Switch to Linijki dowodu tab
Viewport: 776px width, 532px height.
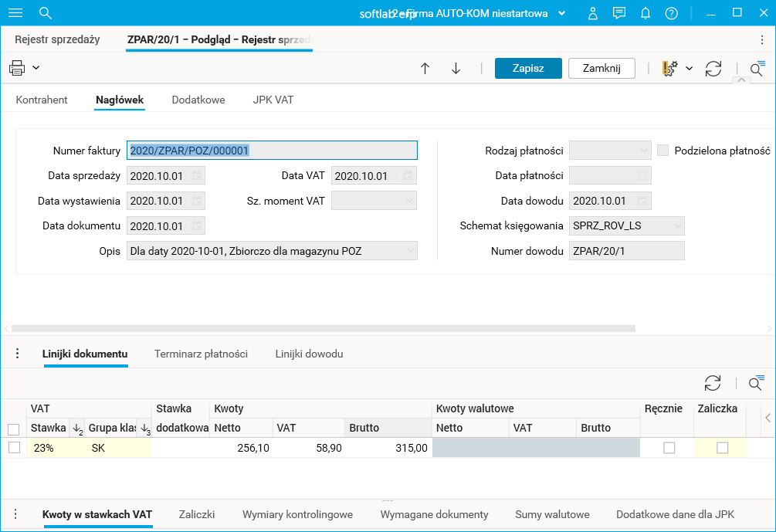pos(310,354)
